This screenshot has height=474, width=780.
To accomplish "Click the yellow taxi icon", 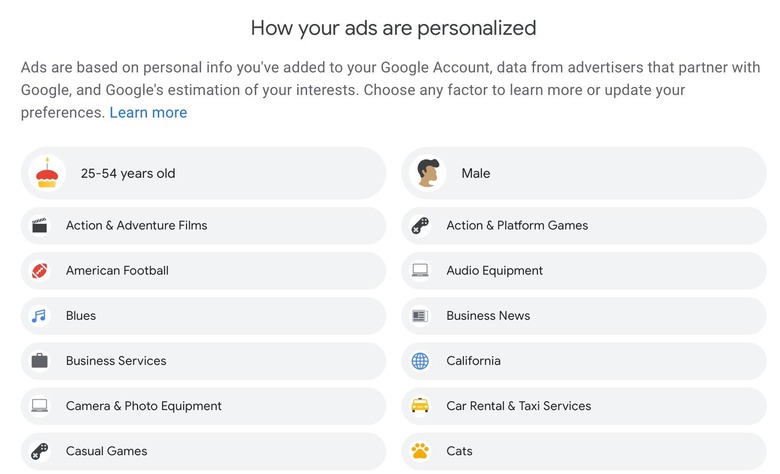I will (420, 406).
